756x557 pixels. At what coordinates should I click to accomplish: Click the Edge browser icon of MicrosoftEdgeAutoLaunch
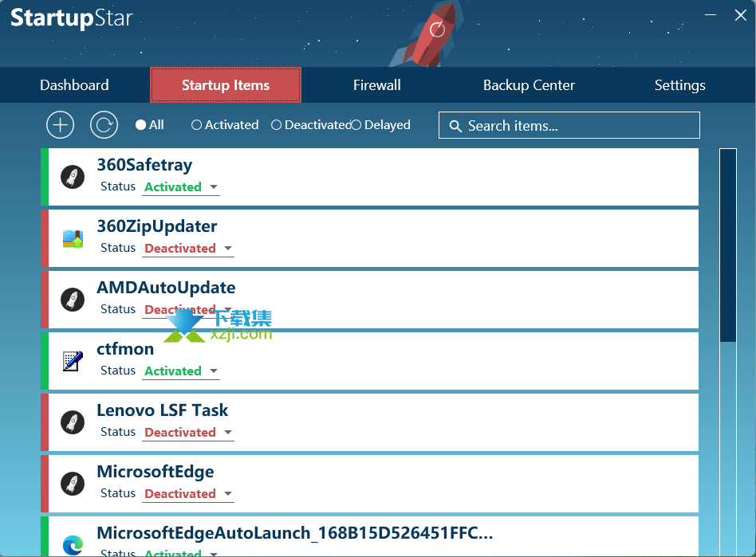(73, 545)
